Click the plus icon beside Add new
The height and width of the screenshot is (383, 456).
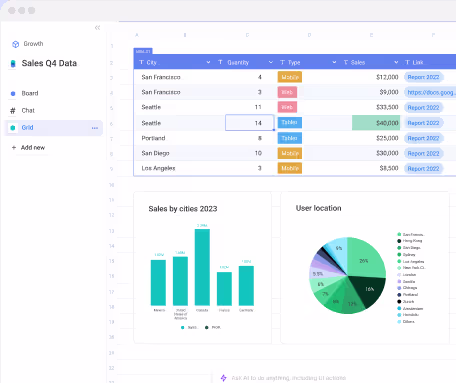coord(14,147)
